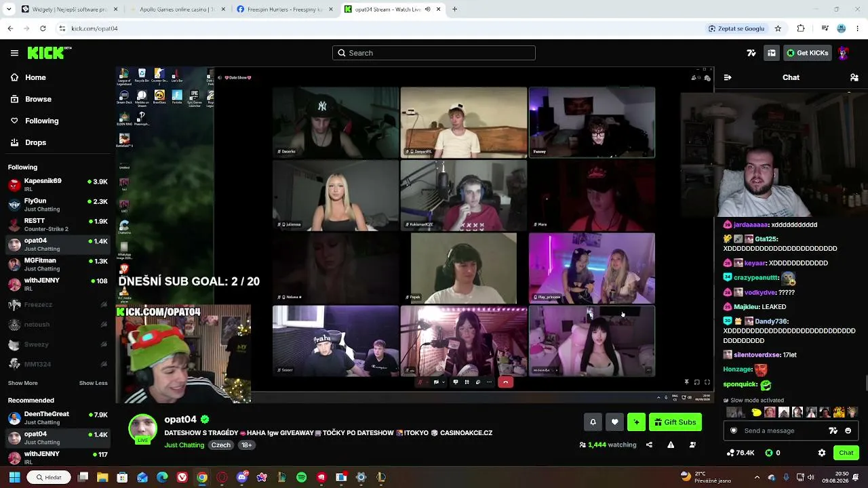Open Kapesnik69 channel in Following list
868x488 pixels.
(x=58, y=185)
